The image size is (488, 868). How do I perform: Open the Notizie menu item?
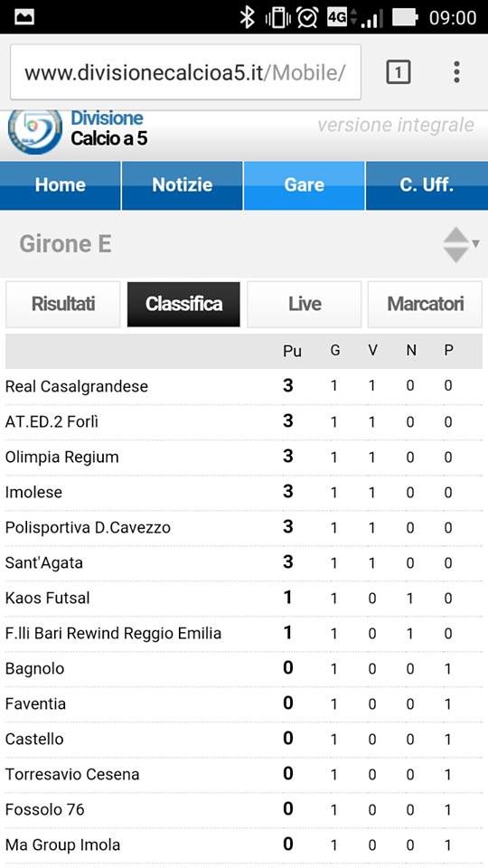pyautogui.click(x=182, y=185)
